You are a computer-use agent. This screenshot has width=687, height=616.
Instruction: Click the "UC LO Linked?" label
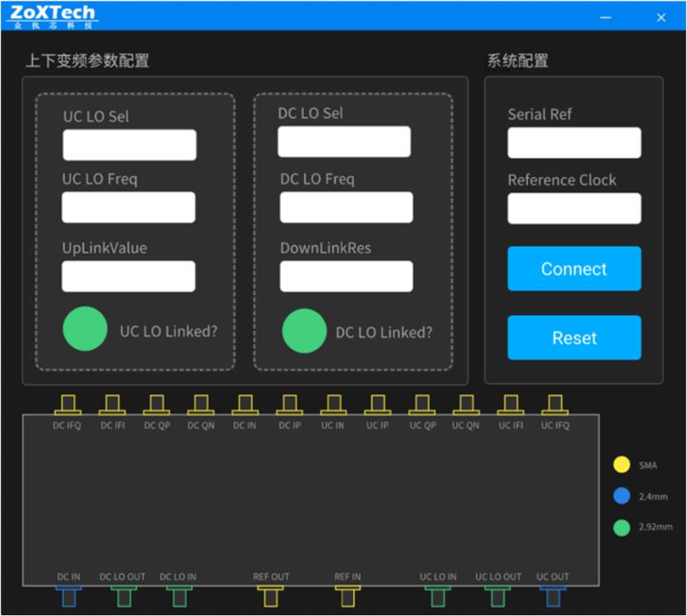click(x=169, y=331)
